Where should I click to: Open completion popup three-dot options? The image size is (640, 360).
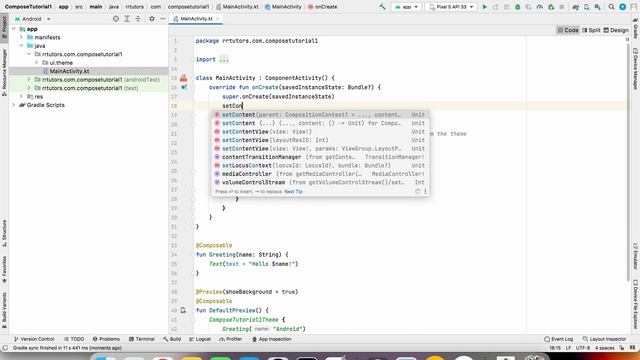[425, 191]
